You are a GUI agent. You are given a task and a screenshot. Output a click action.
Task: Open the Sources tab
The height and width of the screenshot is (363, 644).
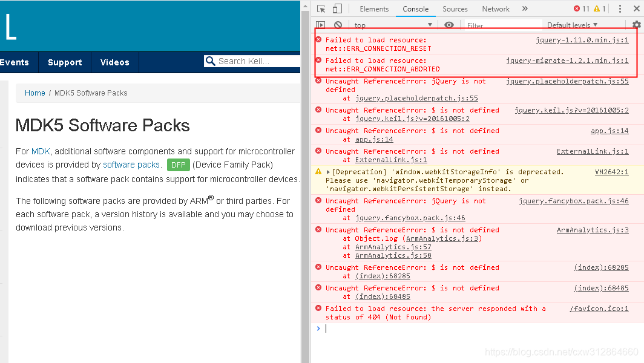point(455,8)
